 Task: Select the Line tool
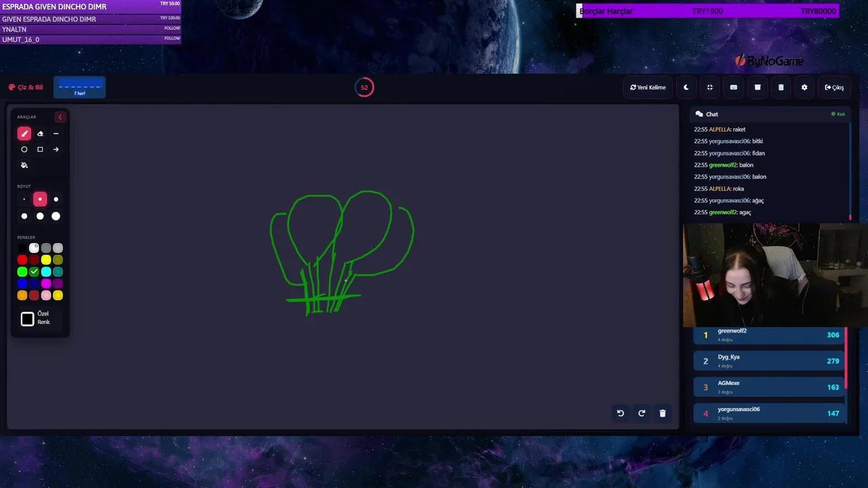pyautogui.click(x=56, y=134)
